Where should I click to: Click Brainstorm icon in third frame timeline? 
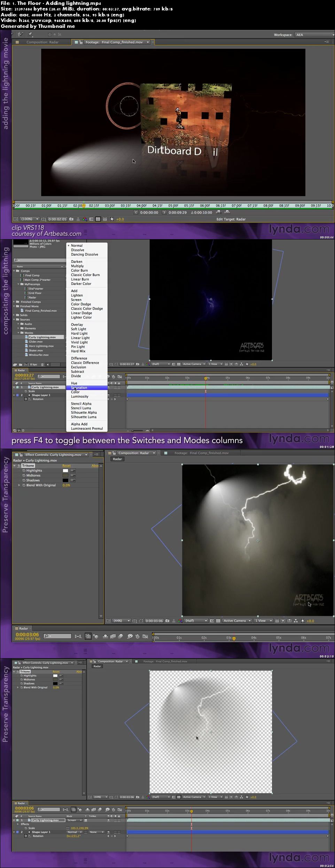[130, 636]
